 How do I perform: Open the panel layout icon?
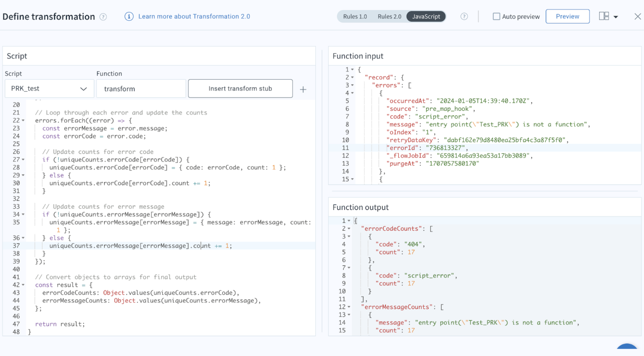(x=604, y=16)
